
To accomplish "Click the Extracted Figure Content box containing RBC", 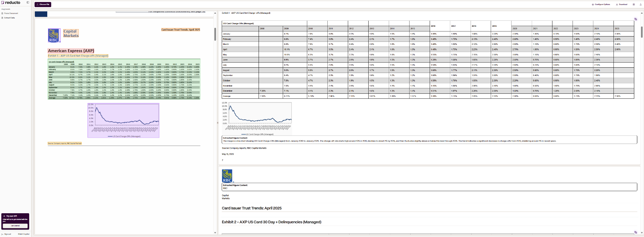I will coord(429,187).
